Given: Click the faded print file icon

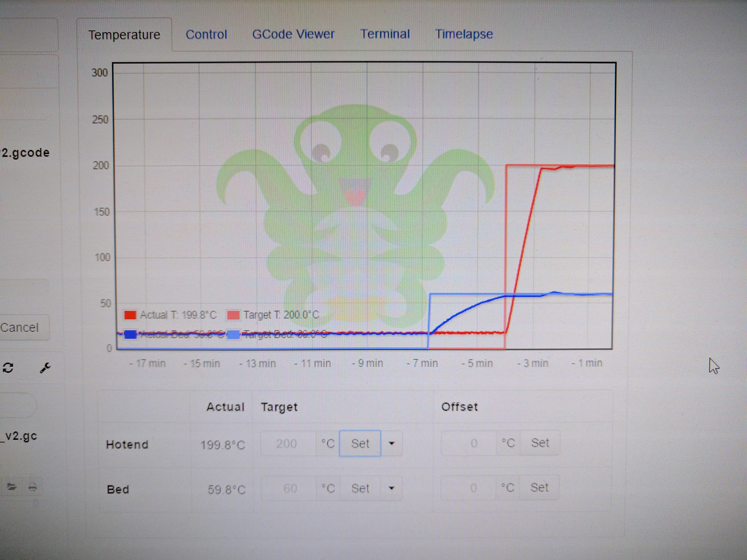Looking at the screenshot, I should pyautogui.click(x=32, y=487).
